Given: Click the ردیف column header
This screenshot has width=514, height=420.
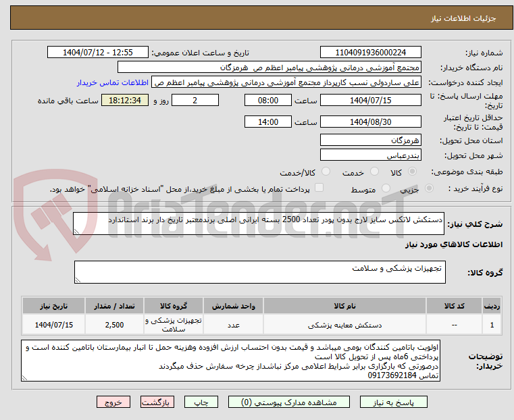Looking at the screenshot, I should click(x=492, y=306).
